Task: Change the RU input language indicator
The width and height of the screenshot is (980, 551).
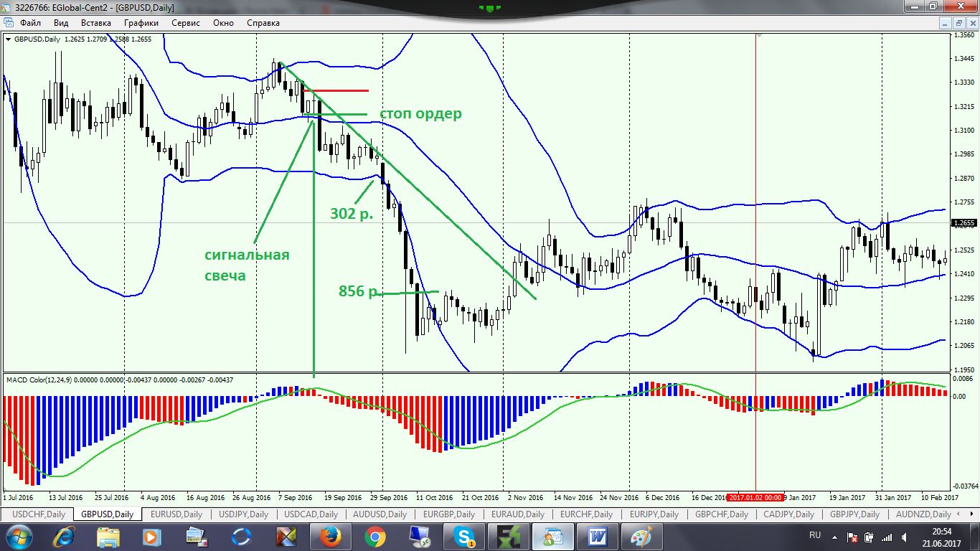Action: point(815,535)
